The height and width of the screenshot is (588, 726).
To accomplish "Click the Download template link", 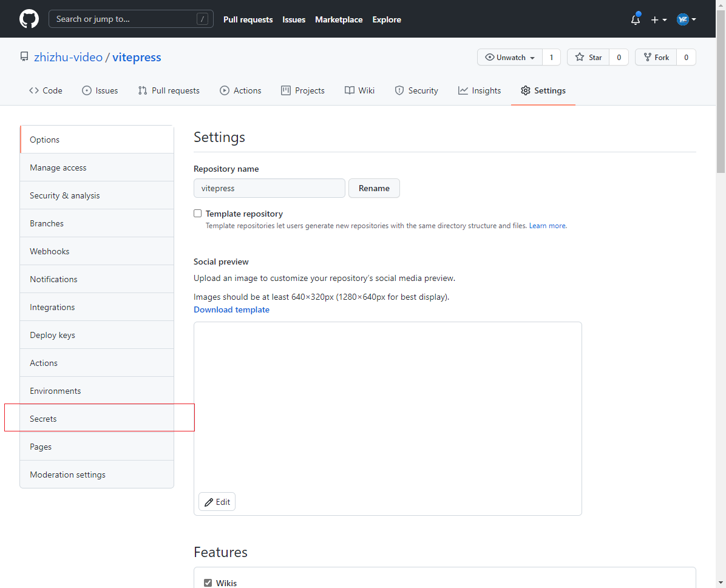I will coord(231,309).
